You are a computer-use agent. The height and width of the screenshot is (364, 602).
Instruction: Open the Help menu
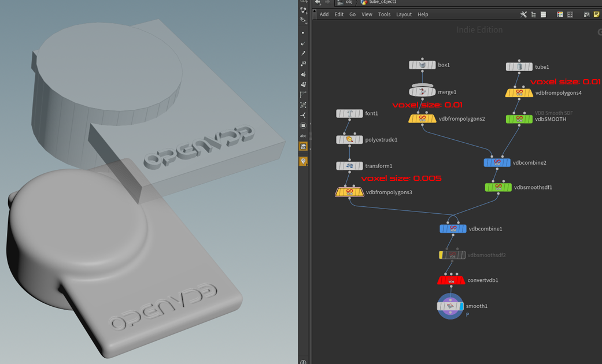pos(423,14)
